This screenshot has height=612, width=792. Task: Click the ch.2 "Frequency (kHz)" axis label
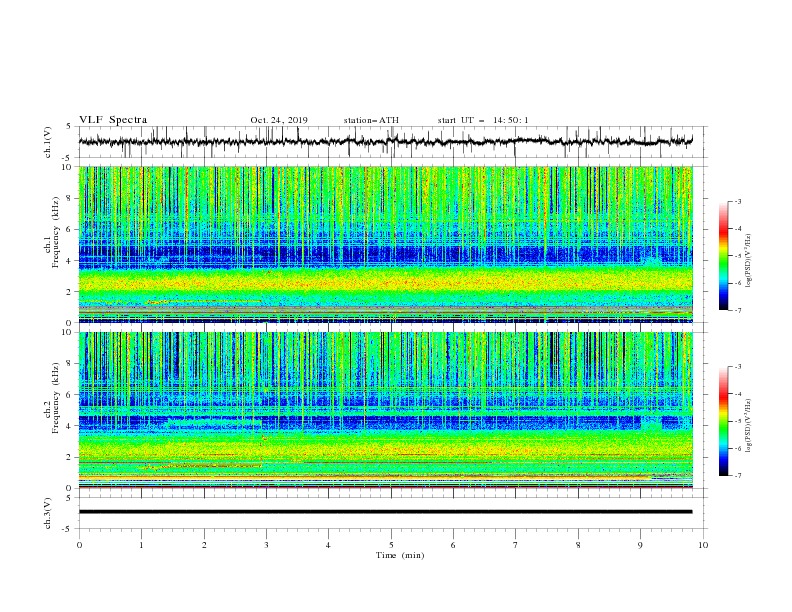point(55,398)
